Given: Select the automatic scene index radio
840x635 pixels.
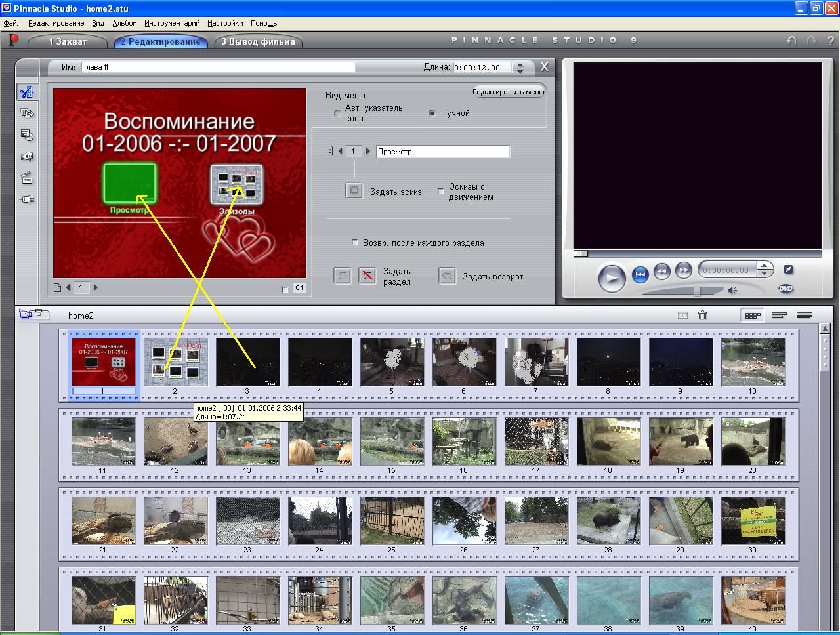Looking at the screenshot, I should click(338, 113).
